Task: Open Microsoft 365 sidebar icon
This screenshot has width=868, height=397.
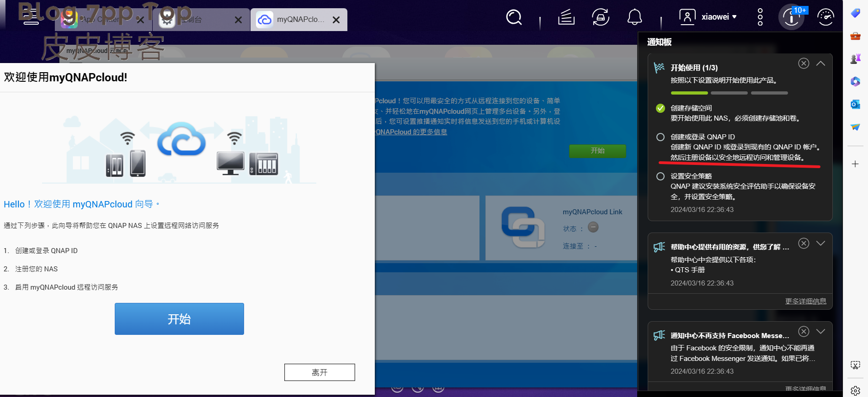Action: [x=855, y=81]
